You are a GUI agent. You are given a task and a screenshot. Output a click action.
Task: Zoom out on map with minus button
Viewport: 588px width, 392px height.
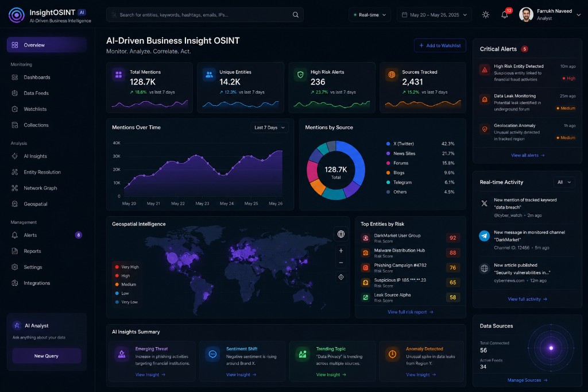coord(341,263)
